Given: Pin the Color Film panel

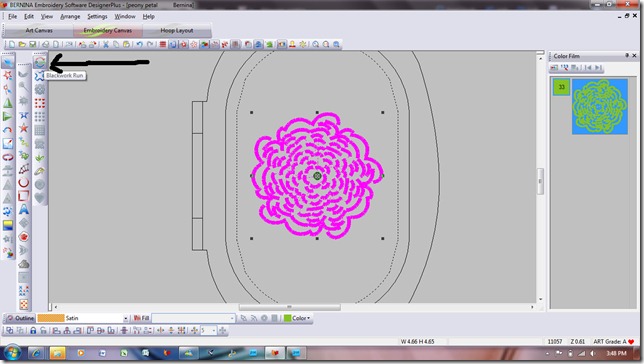Looking at the screenshot, I should pos(627,55).
